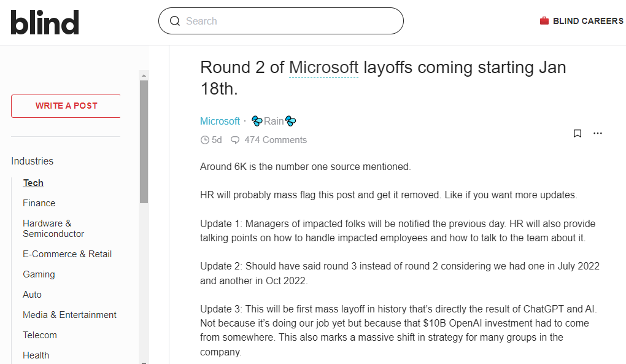Screen dimensions: 626x364
Task: Click the Blind logo
Action: [x=45, y=21]
